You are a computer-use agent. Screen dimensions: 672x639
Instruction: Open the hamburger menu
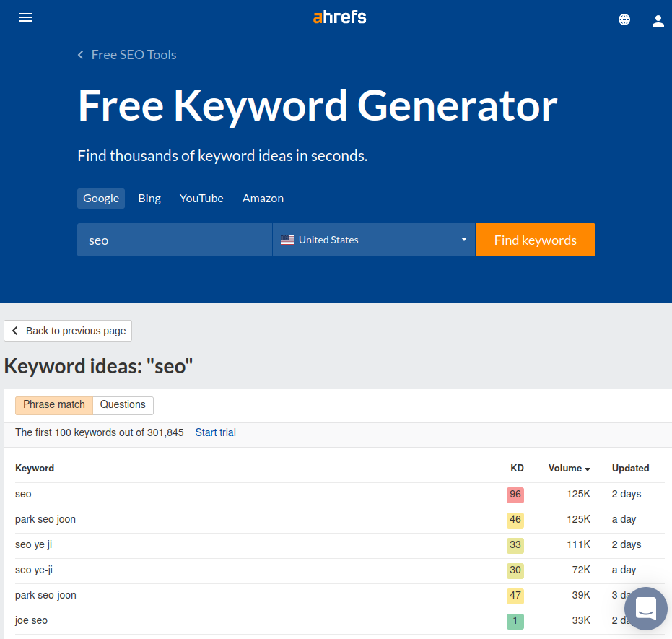[25, 17]
